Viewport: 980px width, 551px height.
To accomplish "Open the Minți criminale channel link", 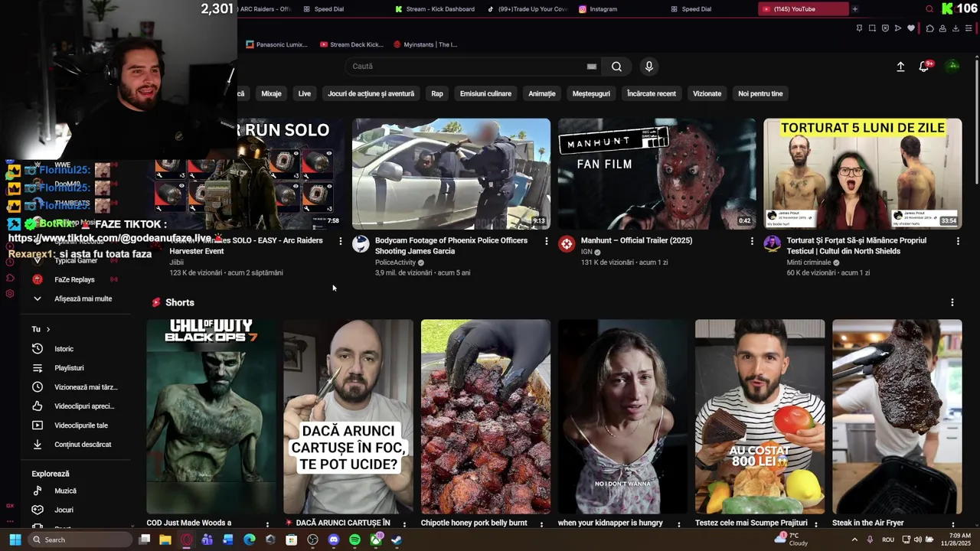I will pyautogui.click(x=811, y=262).
